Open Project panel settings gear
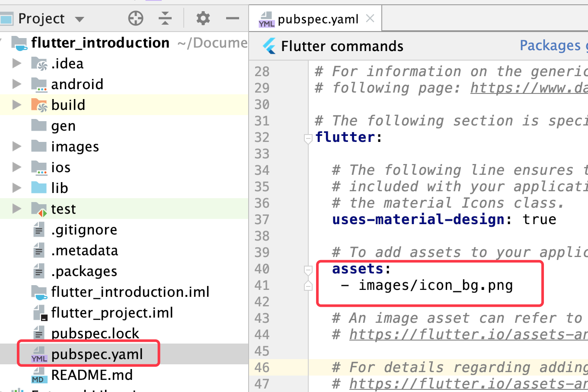The image size is (588, 392). [203, 18]
